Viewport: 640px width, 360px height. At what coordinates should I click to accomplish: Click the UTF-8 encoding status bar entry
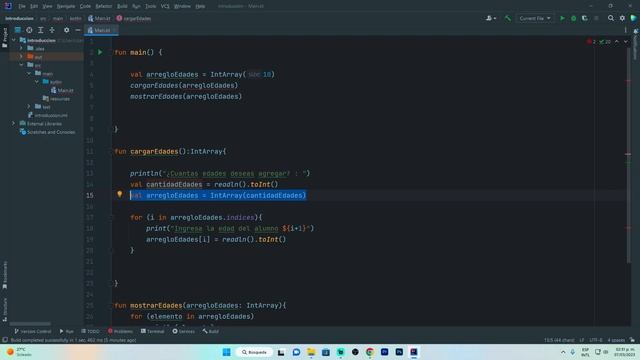coord(596,340)
